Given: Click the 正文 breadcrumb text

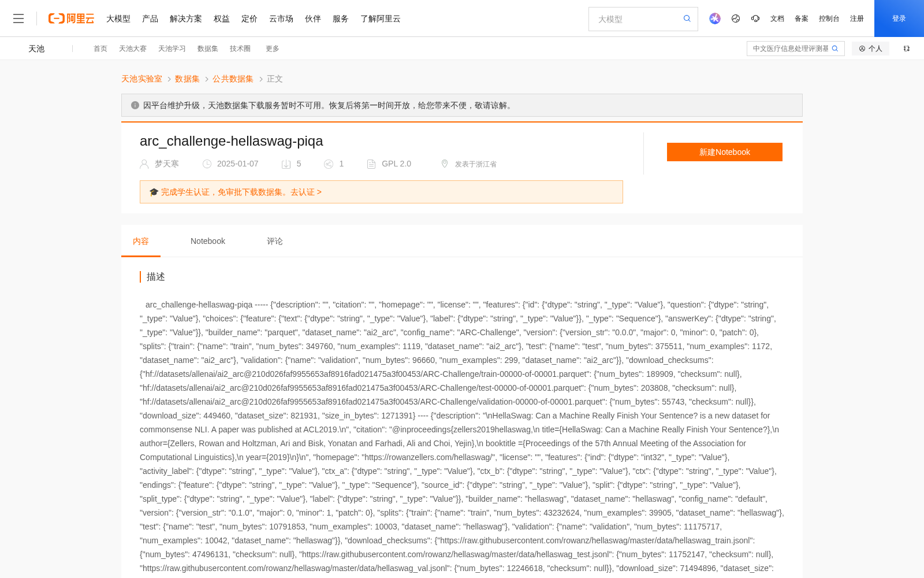Looking at the screenshot, I should click(275, 79).
